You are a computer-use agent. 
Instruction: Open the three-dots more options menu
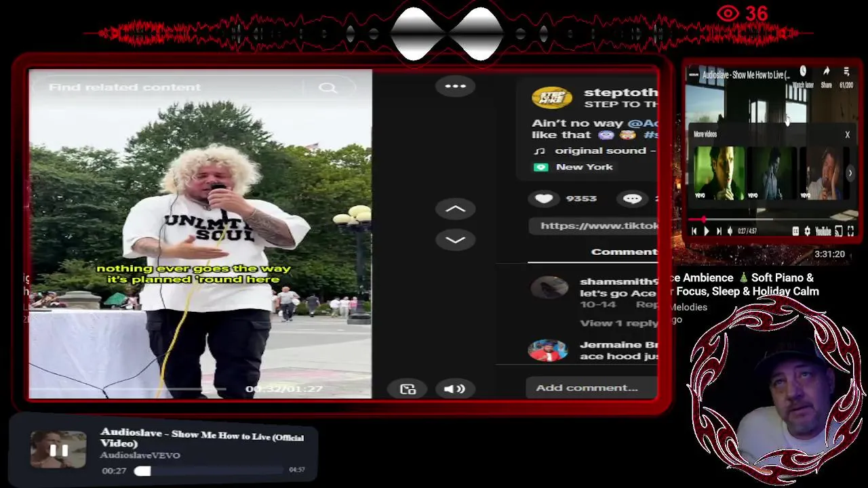455,86
